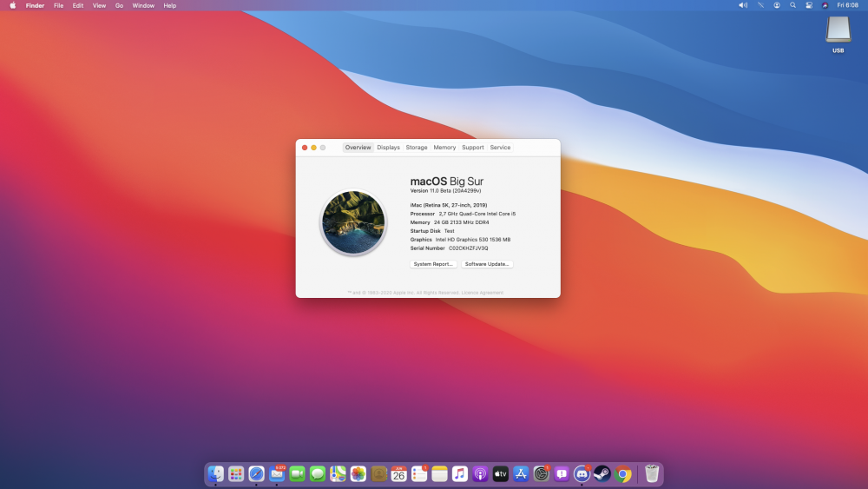Open Apple TV app in Dock
The image size is (868, 489).
pos(501,474)
